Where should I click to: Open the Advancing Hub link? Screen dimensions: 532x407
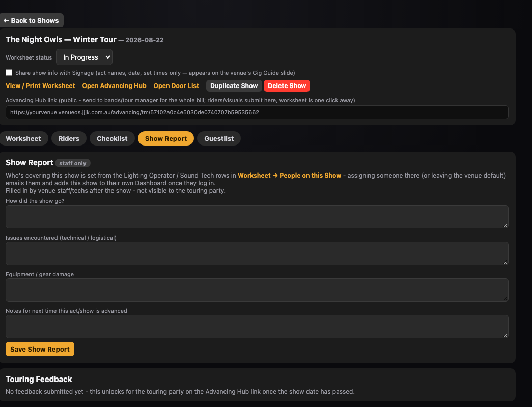[115, 86]
